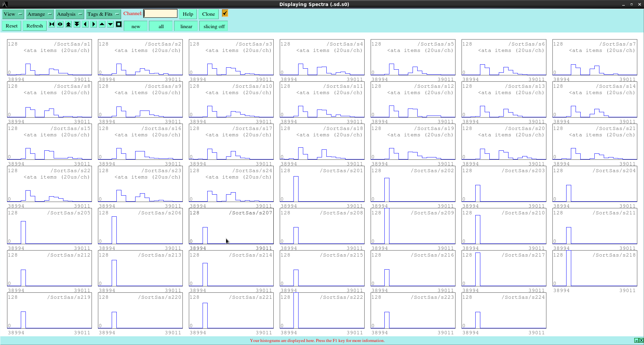Click the Clone button

point(209,14)
